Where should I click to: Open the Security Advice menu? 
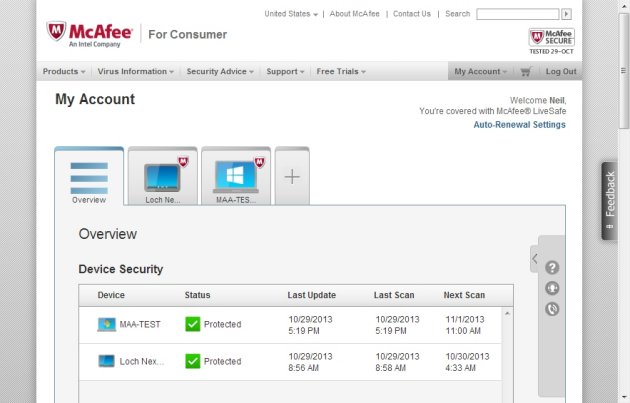220,72
